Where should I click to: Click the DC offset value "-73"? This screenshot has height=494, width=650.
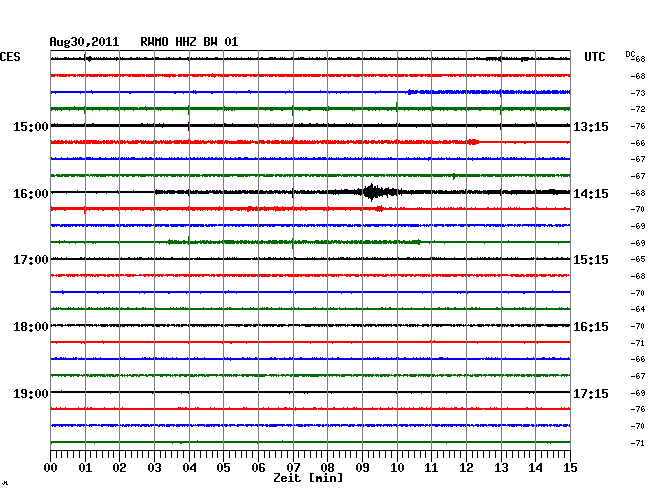[x=640, y=93]
